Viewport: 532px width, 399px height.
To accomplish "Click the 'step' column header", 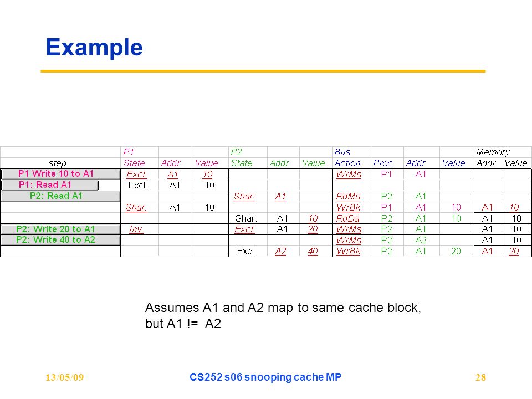I will [57, 163].
